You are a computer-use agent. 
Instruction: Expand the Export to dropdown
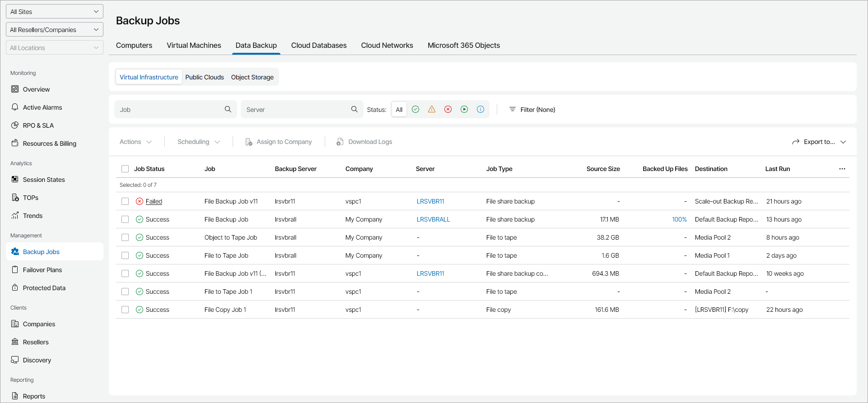(819, 142)
